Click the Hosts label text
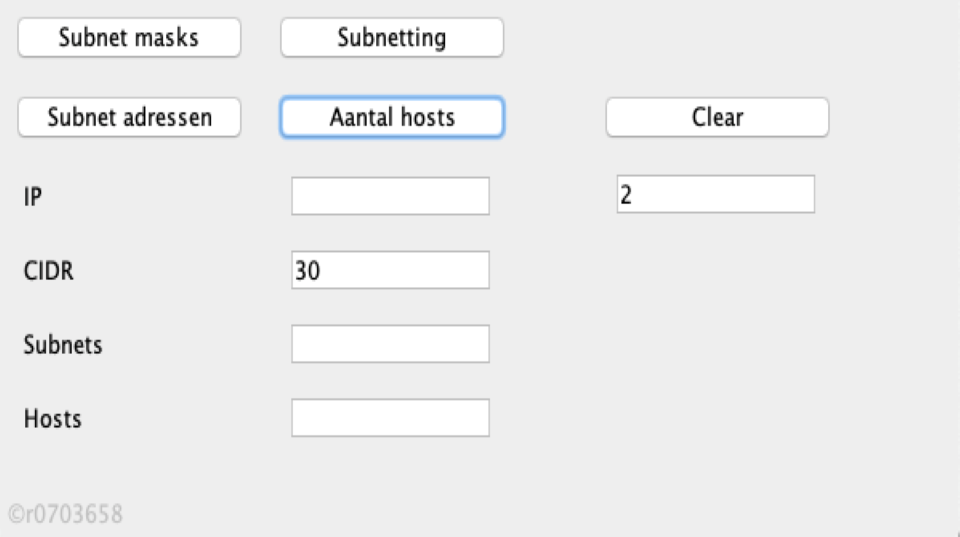The height and width of the screenshot is (537, 960). (53, 418)
